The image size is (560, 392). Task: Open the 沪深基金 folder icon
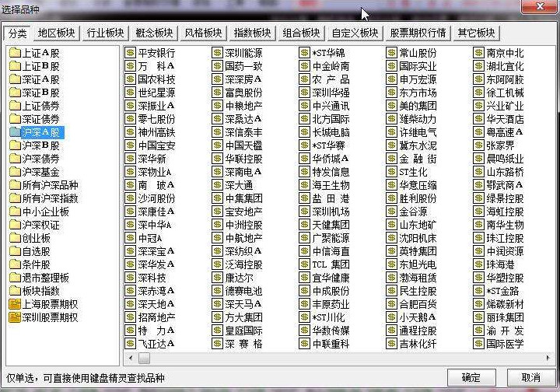(x=15, y=172)
